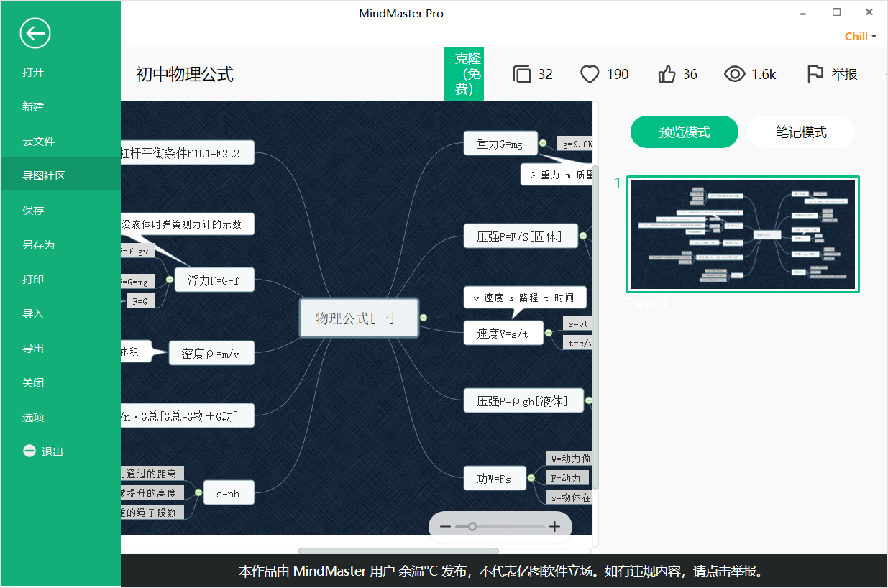Collapse the 物理公式[一] central node branches
This screenshot has height=588, width=888.
tap(424, 318)
